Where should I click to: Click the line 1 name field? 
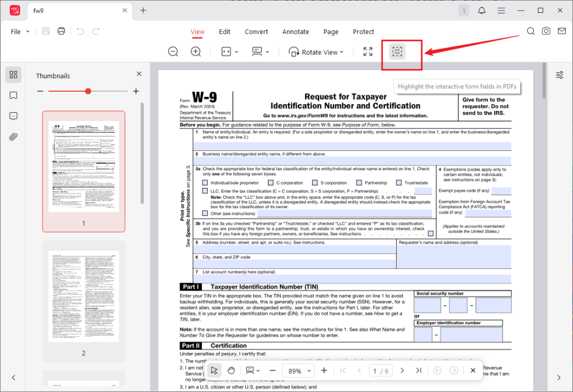(x=352, y=146)
